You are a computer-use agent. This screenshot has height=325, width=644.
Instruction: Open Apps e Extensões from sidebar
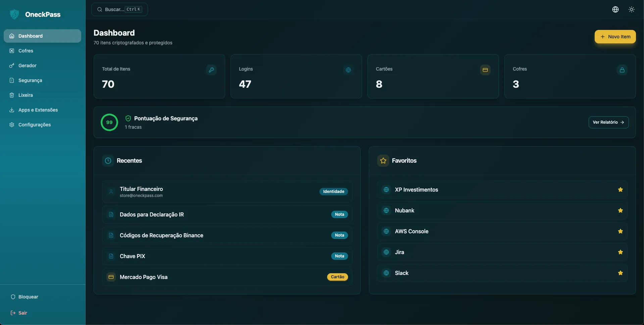38,110
